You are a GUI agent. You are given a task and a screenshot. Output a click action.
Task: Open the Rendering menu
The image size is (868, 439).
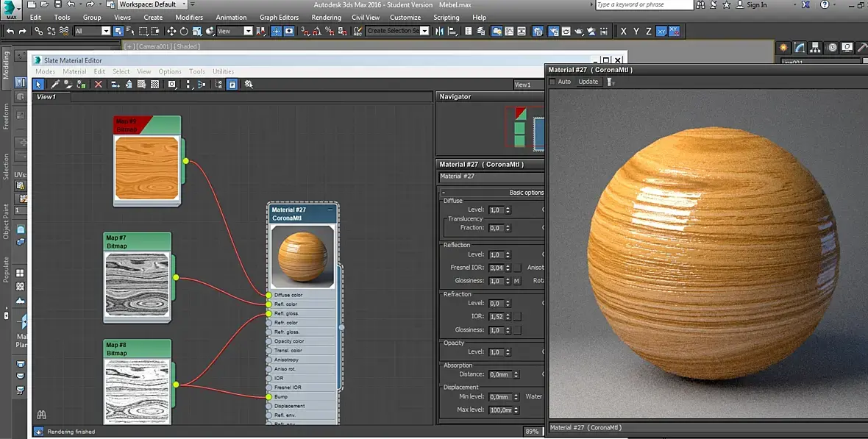tap(326, 17)
